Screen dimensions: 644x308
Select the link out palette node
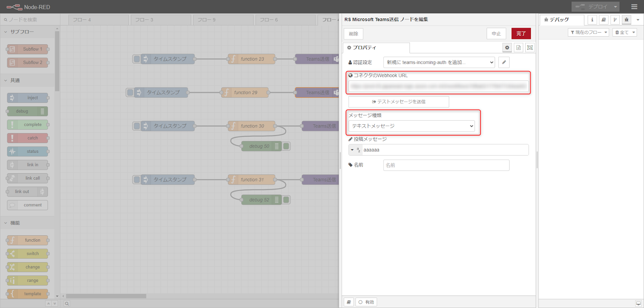(27, 191)
